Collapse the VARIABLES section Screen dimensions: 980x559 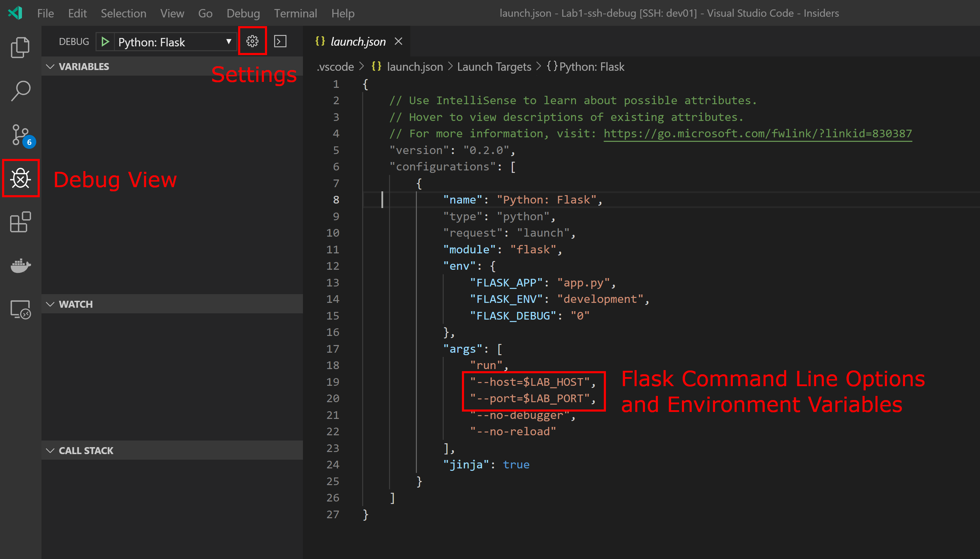tap(84, 67)
